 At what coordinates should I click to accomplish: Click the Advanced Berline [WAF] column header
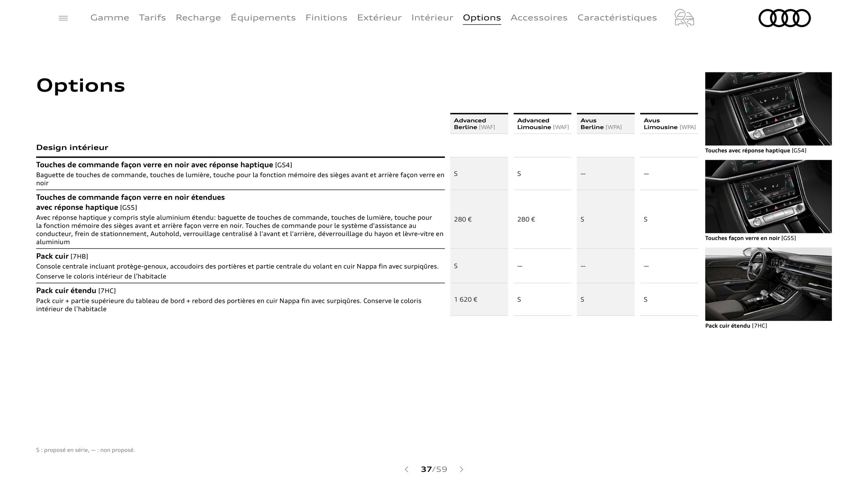[x=479, y=124]
